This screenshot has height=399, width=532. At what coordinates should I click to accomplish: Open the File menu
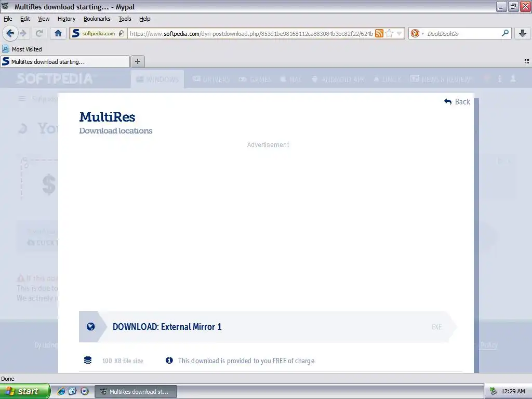8,19
